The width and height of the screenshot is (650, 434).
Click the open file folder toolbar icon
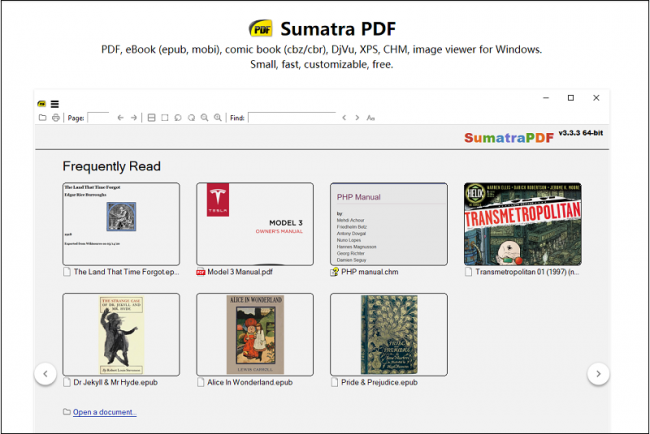click(x=43, y=118)
